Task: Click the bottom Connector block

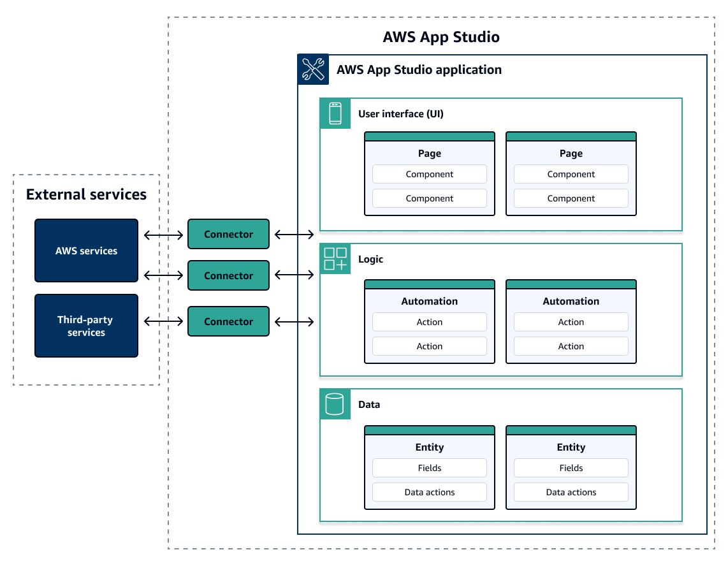Action: coord(228,321)
